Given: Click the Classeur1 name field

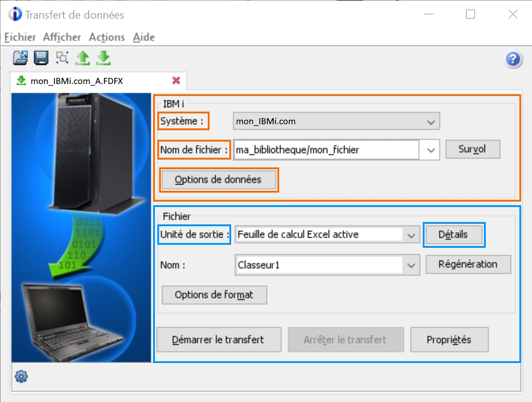Looking at the screenshot, I should 319,265.
